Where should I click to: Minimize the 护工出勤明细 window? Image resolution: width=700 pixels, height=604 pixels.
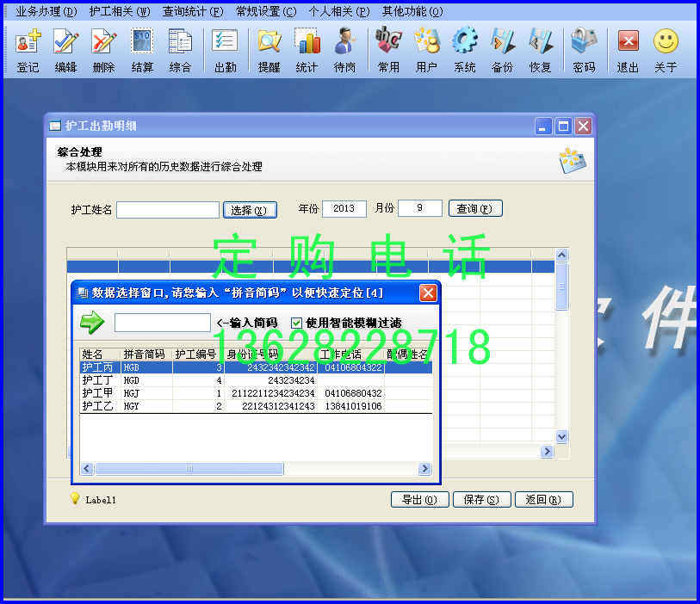542,126
